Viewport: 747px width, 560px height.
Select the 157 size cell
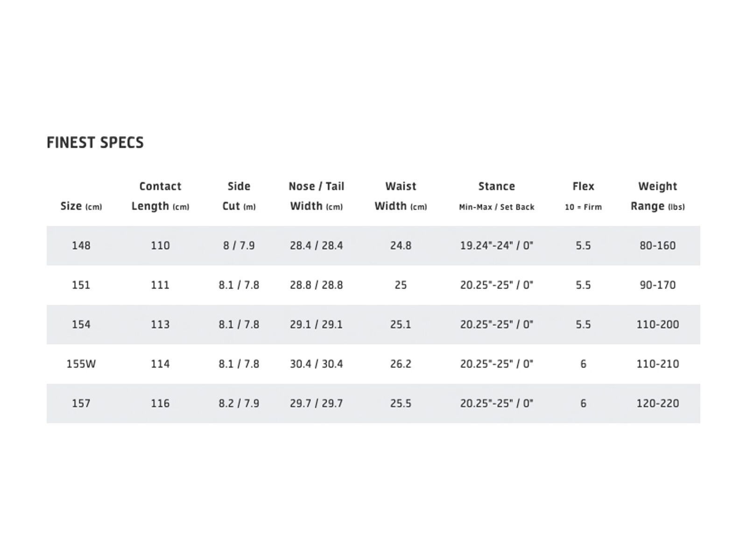(x=81, y=403)
